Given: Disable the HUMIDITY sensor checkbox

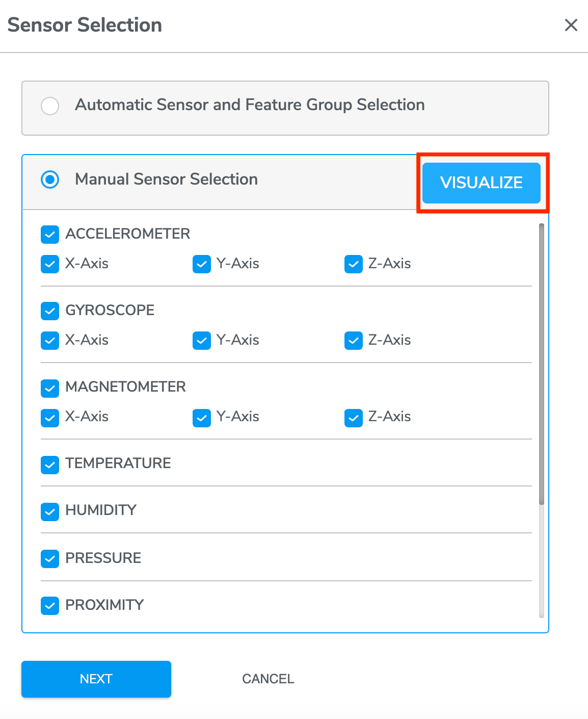Looking at the screenshot, I should pyautogui.click(x=50, y=511).
